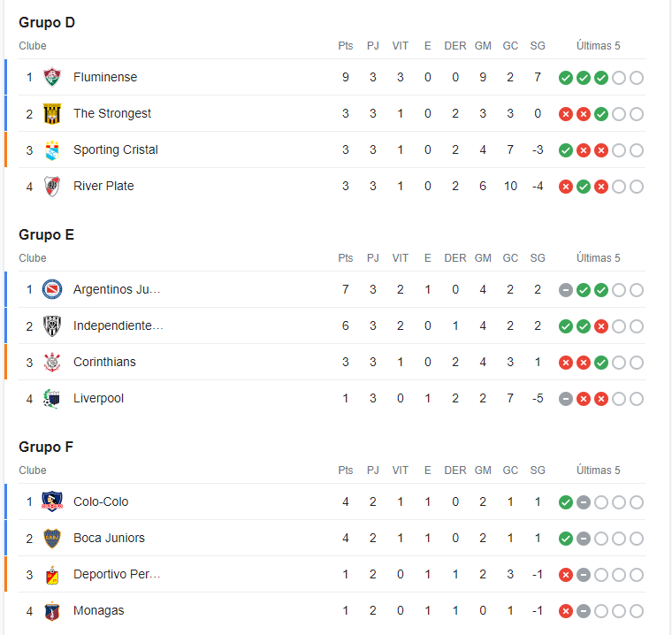This screenshot has height=635, width=672.
Task: Click the Fluminense club crest
Action: pyautogui.click(x=52, y=77)
